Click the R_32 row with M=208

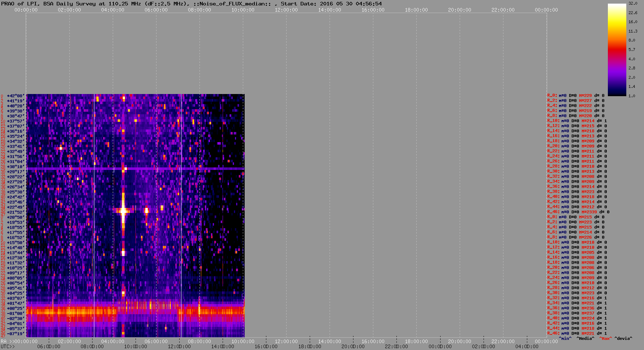point(577,176)
